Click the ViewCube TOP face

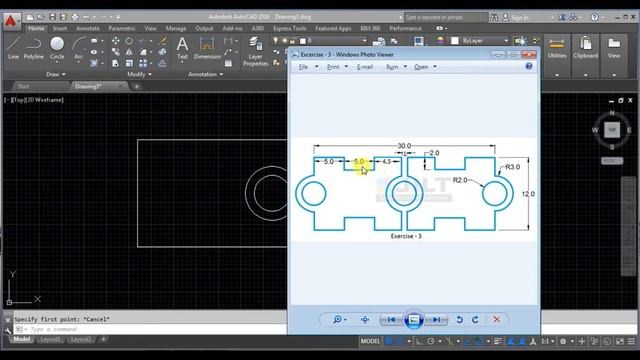tap(612, 130)
